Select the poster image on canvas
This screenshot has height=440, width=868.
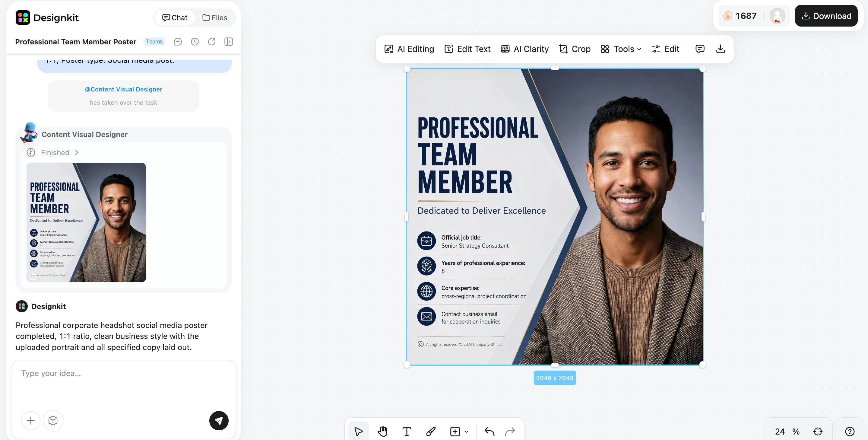pyautogui.click(x=555, y=217)
